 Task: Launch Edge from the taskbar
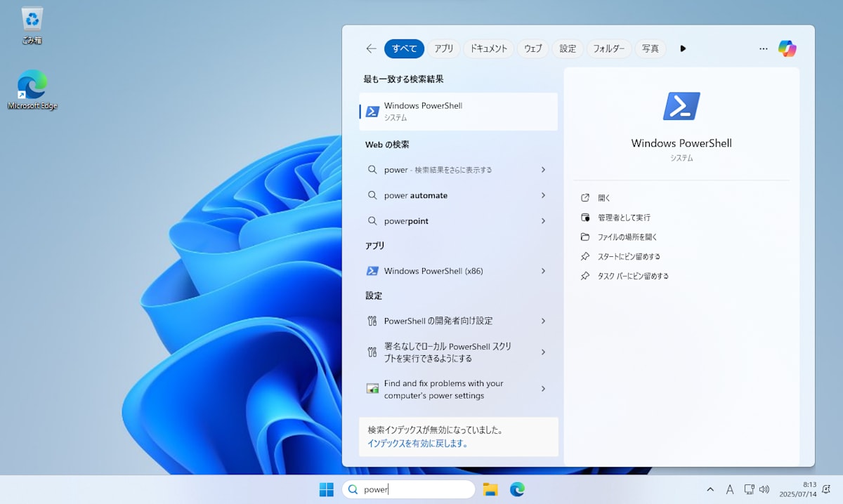point(518,489)
